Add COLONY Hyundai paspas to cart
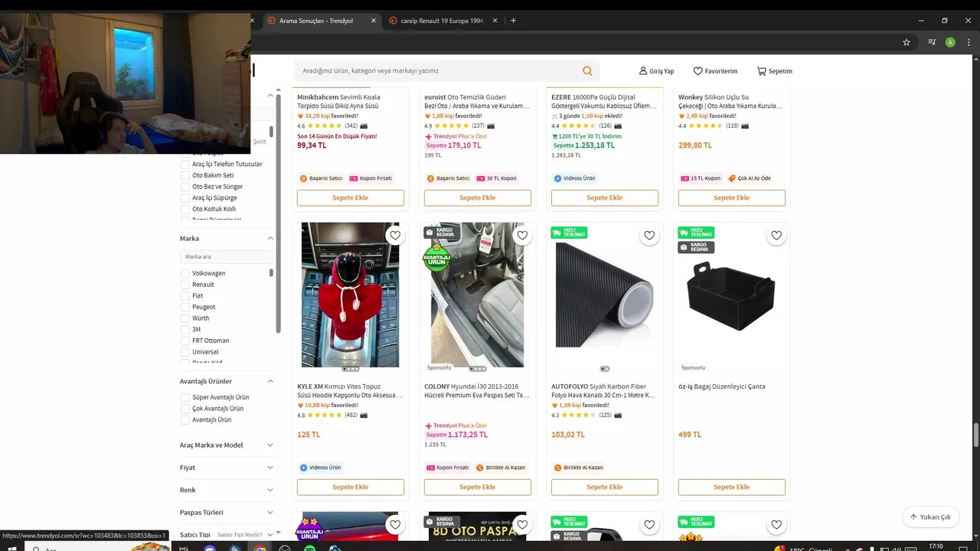The height and width of the screenshot is (551, 980). (477, 487)
